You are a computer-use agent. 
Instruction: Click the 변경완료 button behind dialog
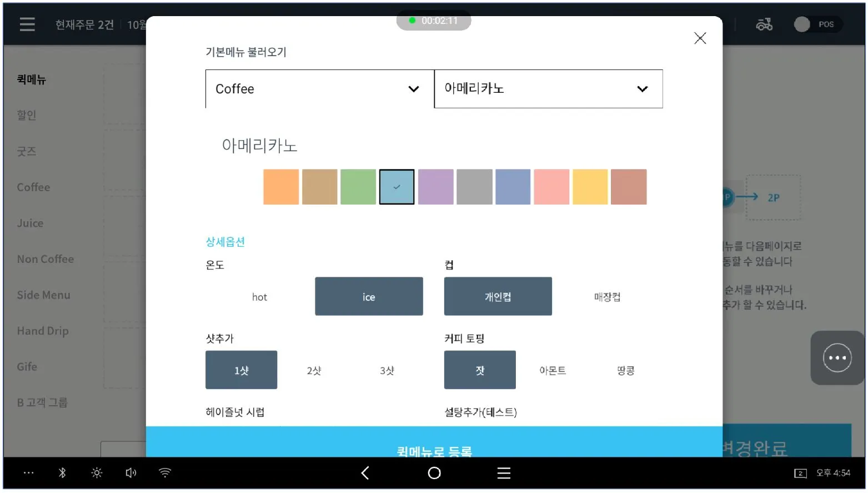[787, 441]
